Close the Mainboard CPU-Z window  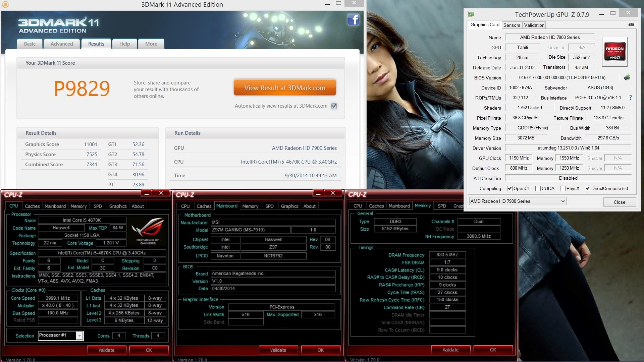point(333,193)
